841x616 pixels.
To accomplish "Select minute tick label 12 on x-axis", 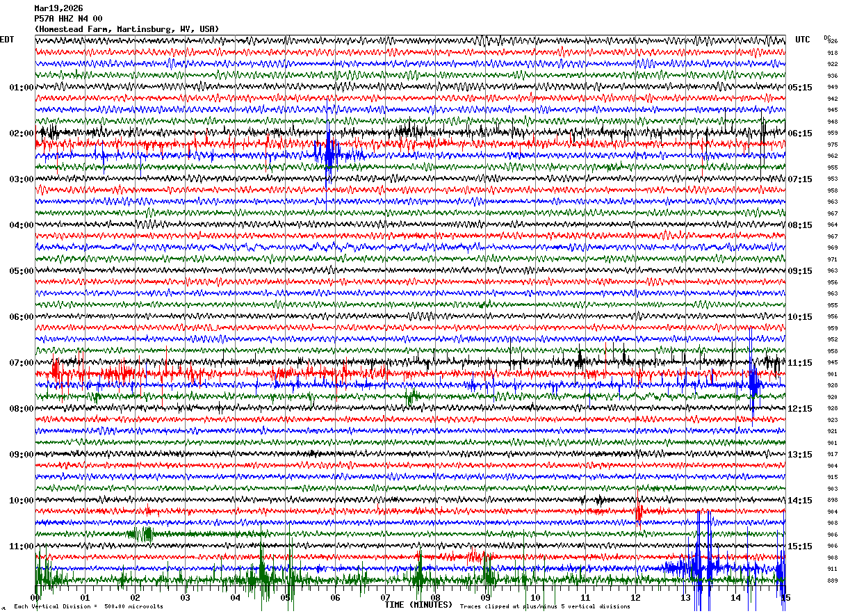I will coord(635,598).
